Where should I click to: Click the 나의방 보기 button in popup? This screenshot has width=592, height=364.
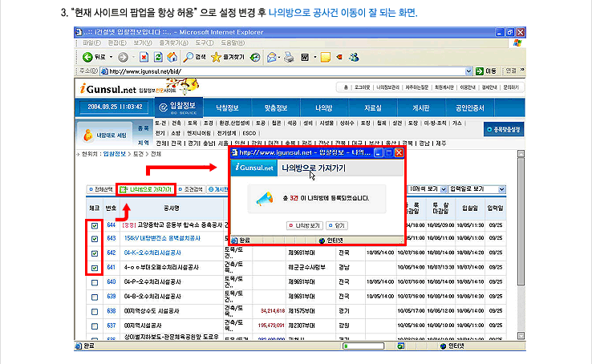[304, 225]
